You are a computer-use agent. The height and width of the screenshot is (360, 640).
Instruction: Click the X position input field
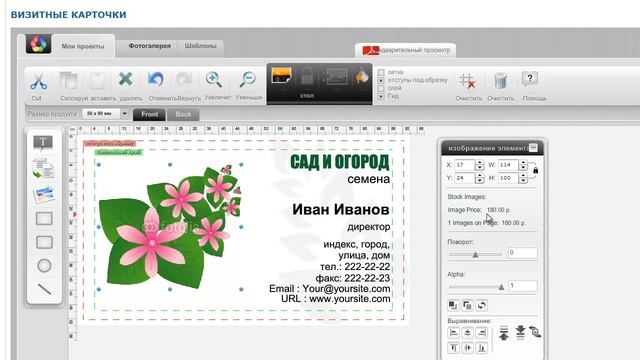[x=465, y=165]
